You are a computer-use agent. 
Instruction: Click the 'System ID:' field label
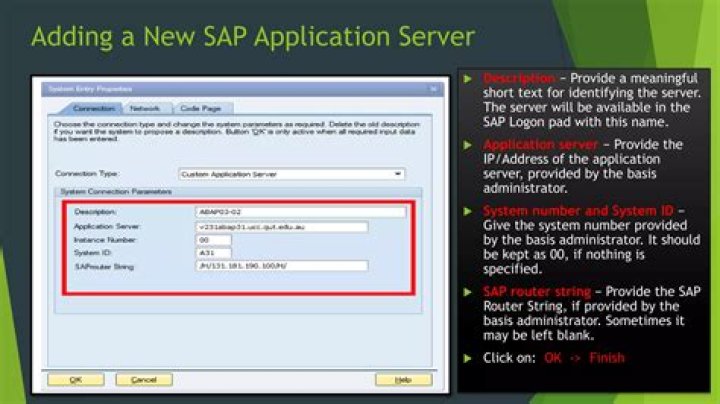pos(93,252)
